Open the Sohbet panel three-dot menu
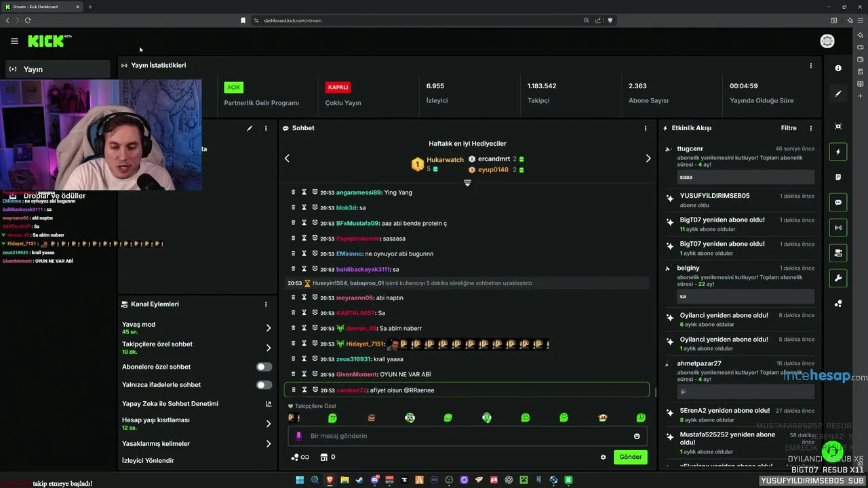This screenshot has width=868, height=488. coord(645,128)
